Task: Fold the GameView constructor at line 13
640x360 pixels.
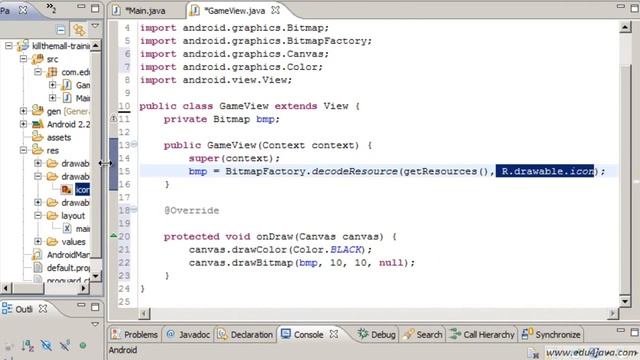Action: click(x=134, y=144)
